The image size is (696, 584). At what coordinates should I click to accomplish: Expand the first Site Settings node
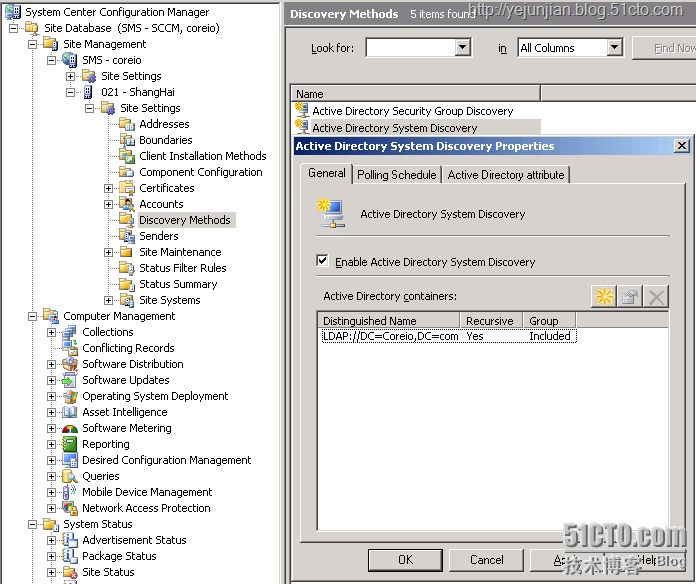point(71,76)
